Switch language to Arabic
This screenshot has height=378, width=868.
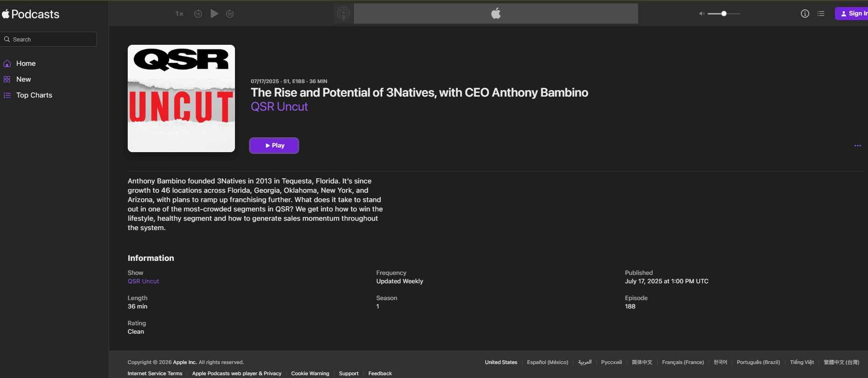[x=585, y=362]
